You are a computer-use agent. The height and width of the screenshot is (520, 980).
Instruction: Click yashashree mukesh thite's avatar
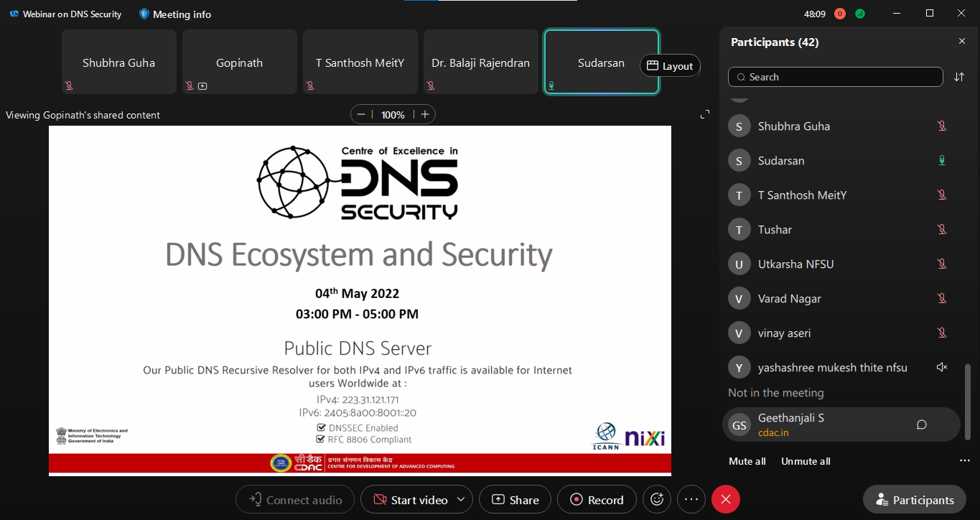click(739, 368)
